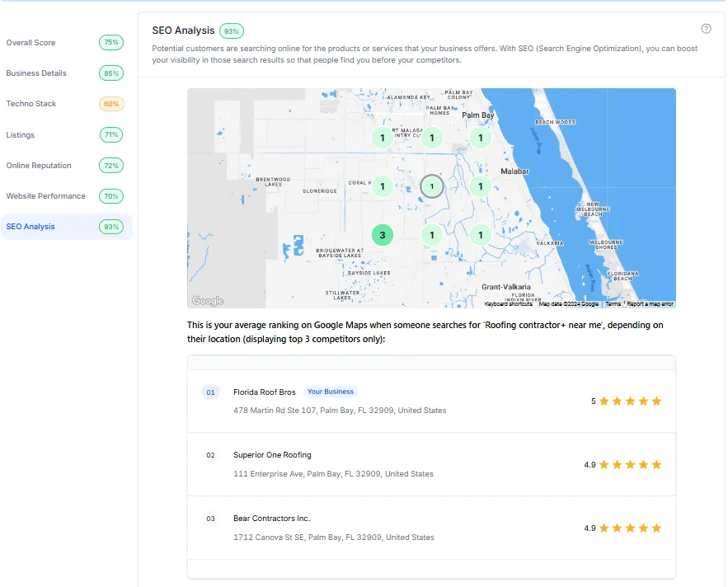Select the gray-outlined '1' marker at map center
The height and width of the screenshot is (587, 728).
pyautogui.click(x=432, y=186)
